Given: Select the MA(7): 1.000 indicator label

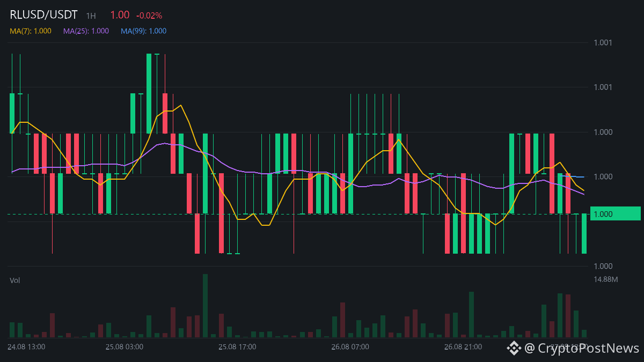Looking at the screenshot, I should [31, 31].
